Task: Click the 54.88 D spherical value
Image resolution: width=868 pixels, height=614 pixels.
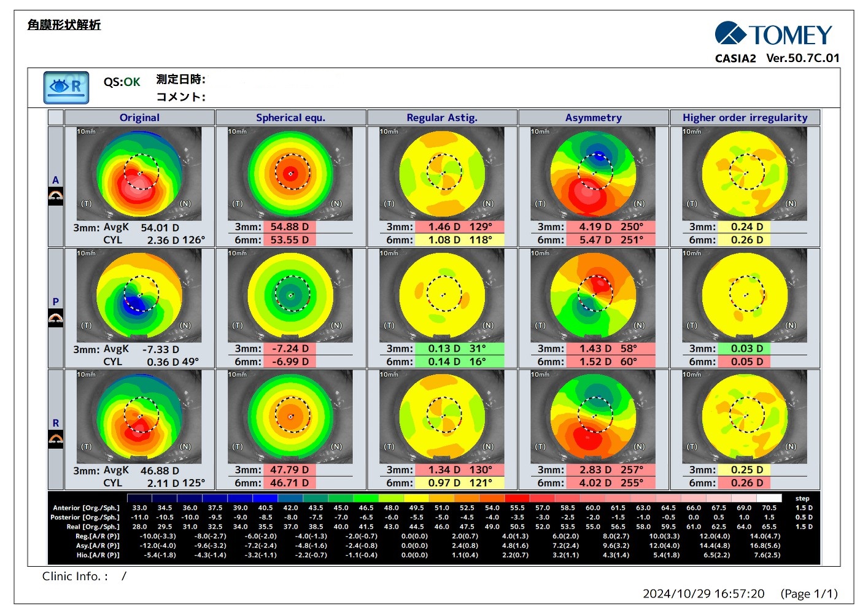Action: point(290,227)
